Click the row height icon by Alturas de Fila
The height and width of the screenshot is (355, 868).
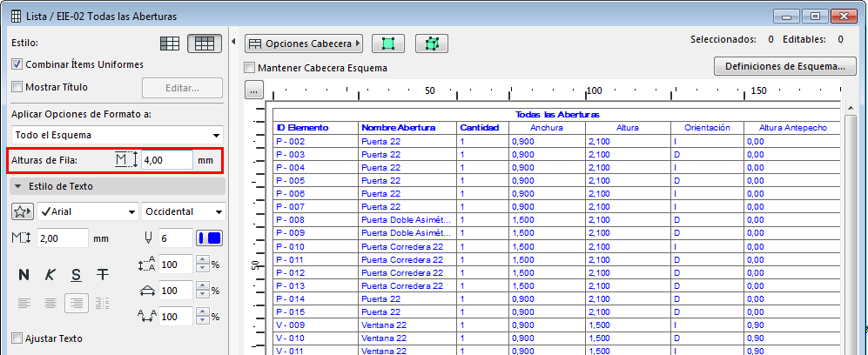click(x=126, y=160)
